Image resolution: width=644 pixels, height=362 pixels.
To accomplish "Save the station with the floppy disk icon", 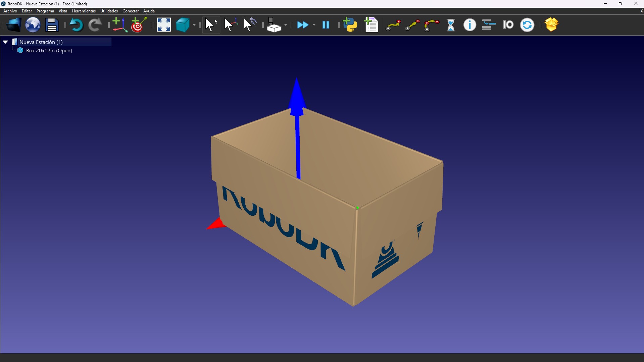I will [52, 25].
